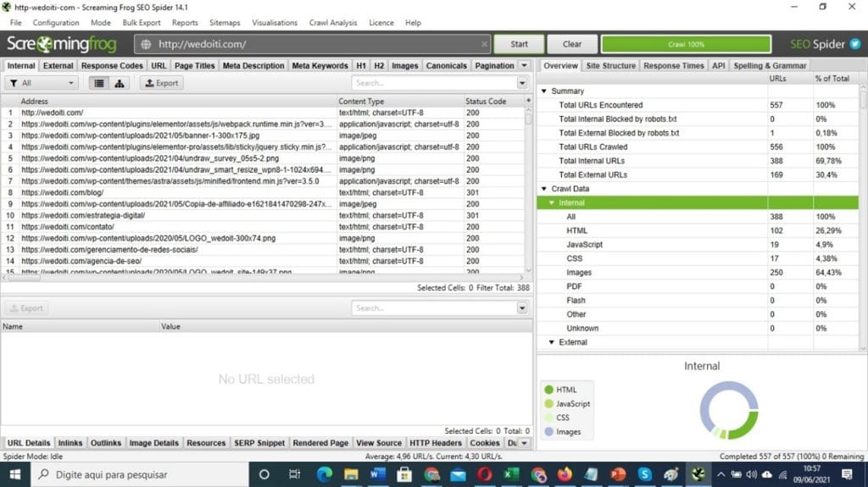Click the Internal donut chart
Screen dimensions: 868x487
[x=728, y=410]
